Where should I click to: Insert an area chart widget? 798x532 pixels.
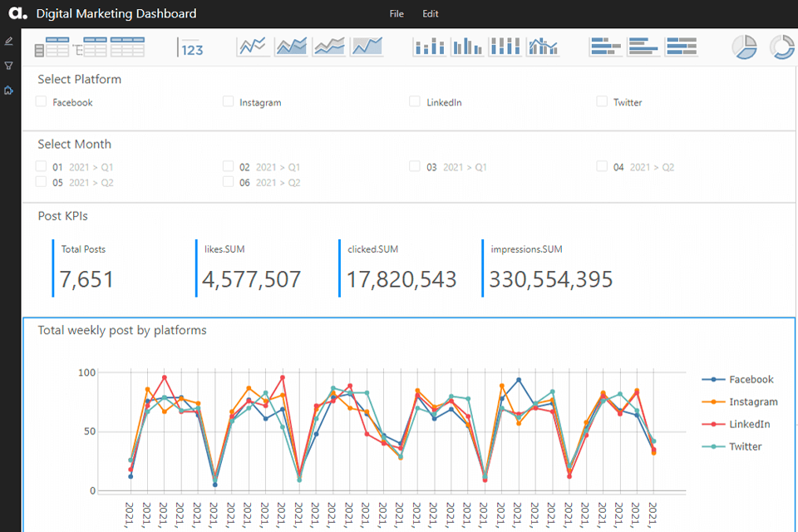tap(292, 47)
